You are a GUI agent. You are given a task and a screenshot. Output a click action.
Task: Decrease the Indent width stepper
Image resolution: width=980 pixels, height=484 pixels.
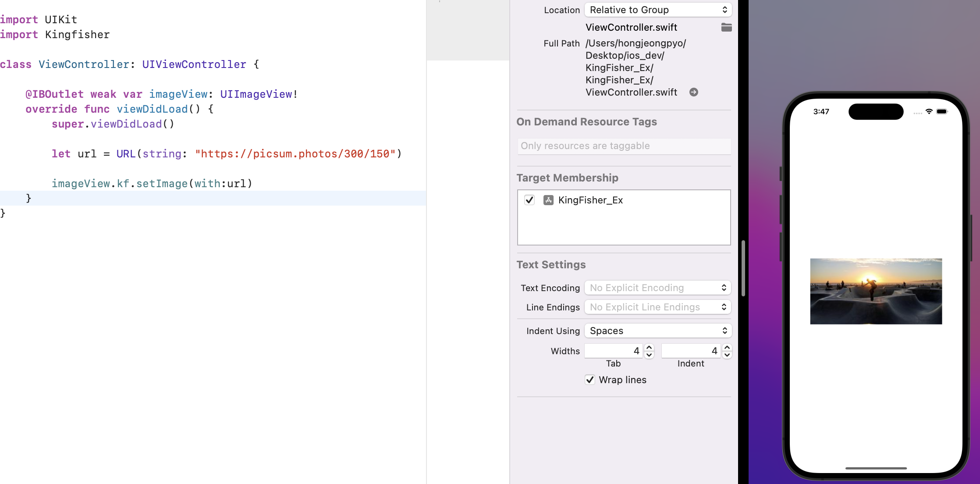[x=727, y=355]
